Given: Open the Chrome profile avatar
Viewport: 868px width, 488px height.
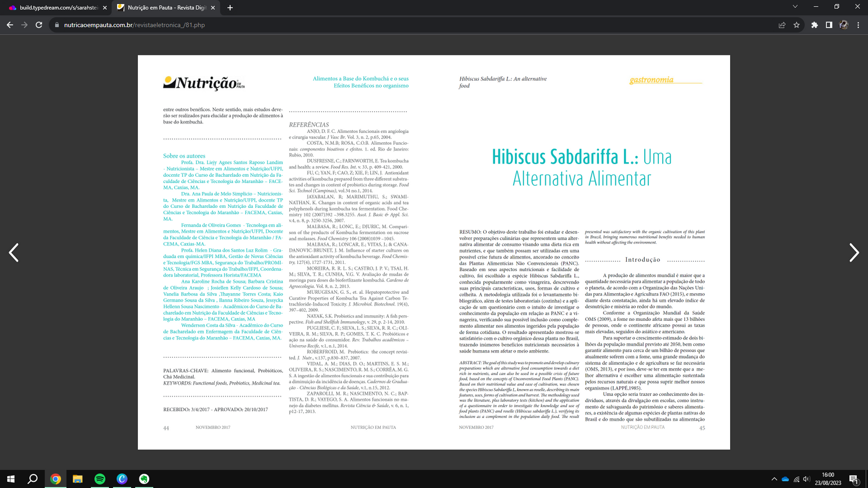Looking at the screenshot, I should tap(844, 25).
